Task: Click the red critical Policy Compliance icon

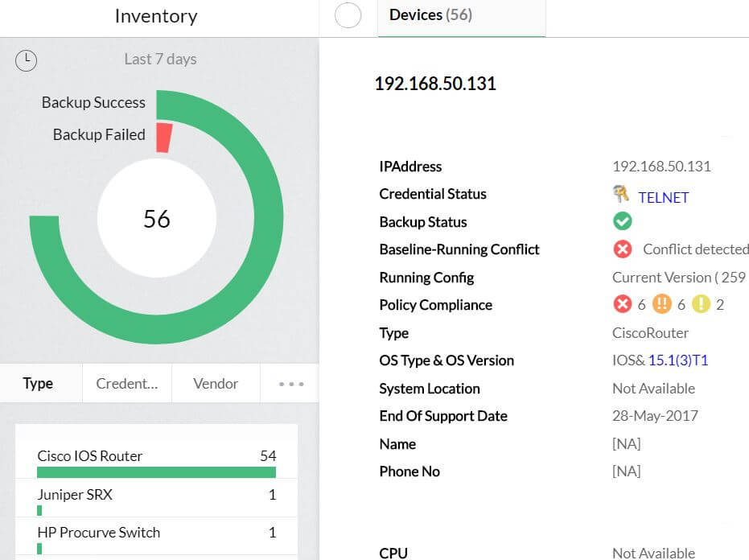Action: pyautogui.click(x=622, y=304)
